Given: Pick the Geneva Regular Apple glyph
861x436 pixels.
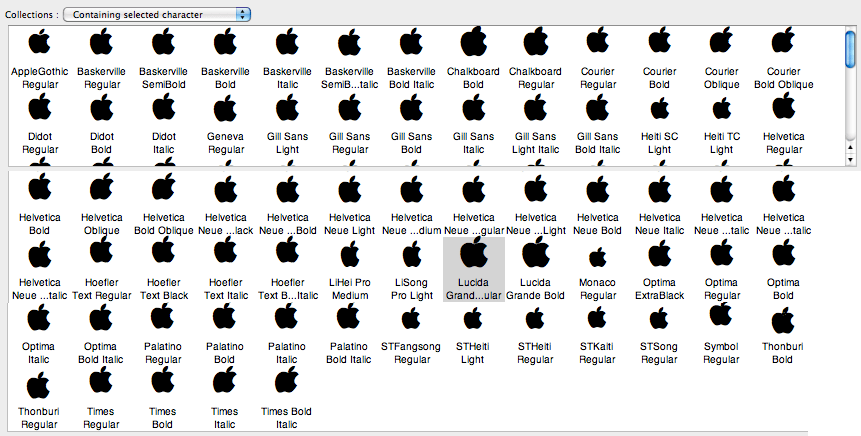Looking at the screenshot, I should (225, 109).
